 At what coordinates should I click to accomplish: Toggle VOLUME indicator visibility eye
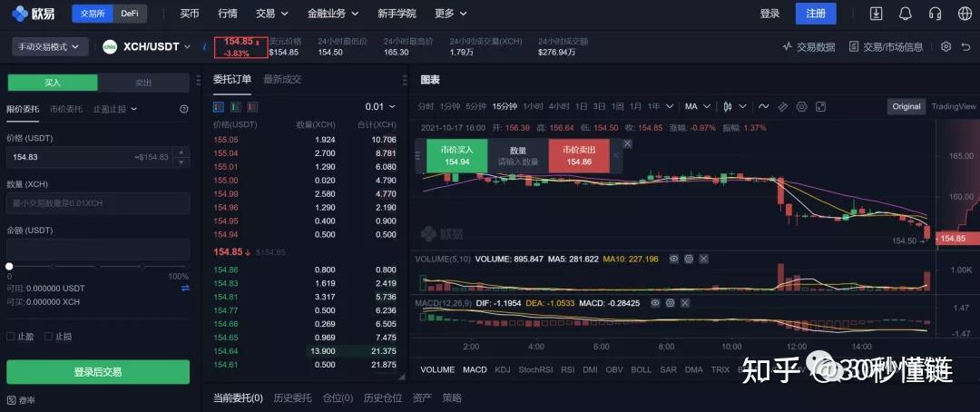tap(673, 259)
